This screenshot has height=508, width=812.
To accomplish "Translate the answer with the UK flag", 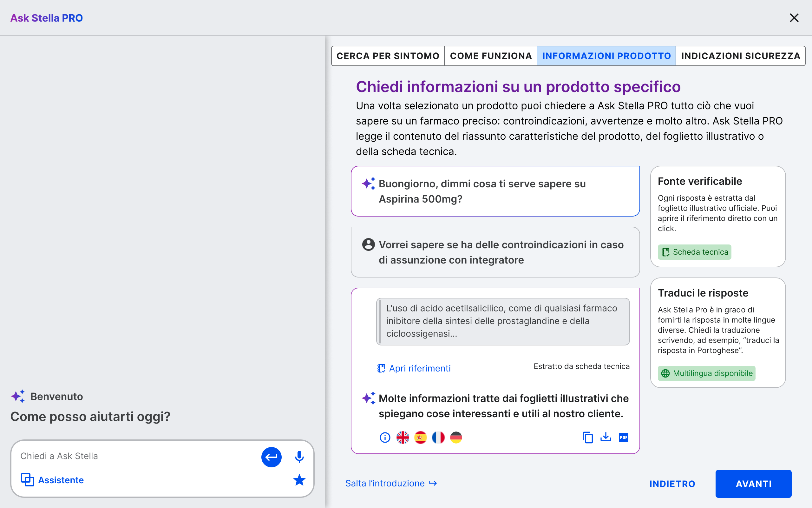I will 403,438.
